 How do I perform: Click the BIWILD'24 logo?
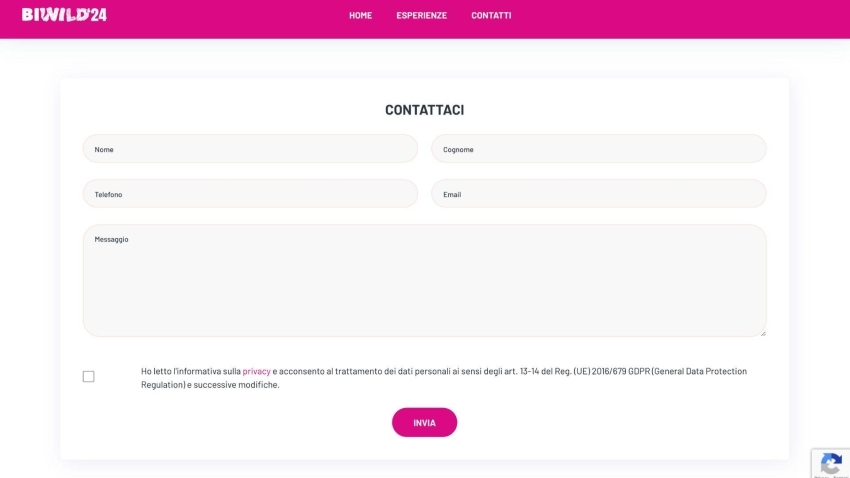coord(64,15)
